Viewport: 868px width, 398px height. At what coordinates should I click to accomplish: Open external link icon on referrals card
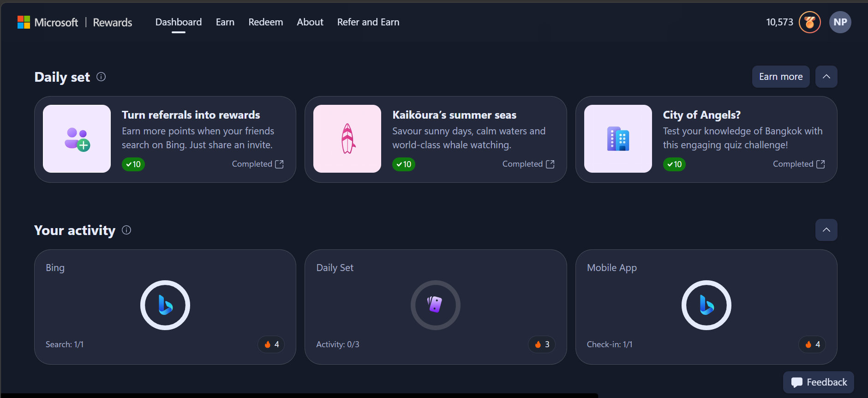pos(279,164)
